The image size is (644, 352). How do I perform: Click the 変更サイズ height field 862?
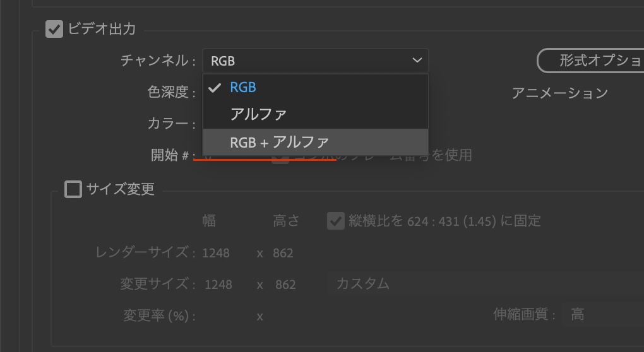(x=285, y=285)
